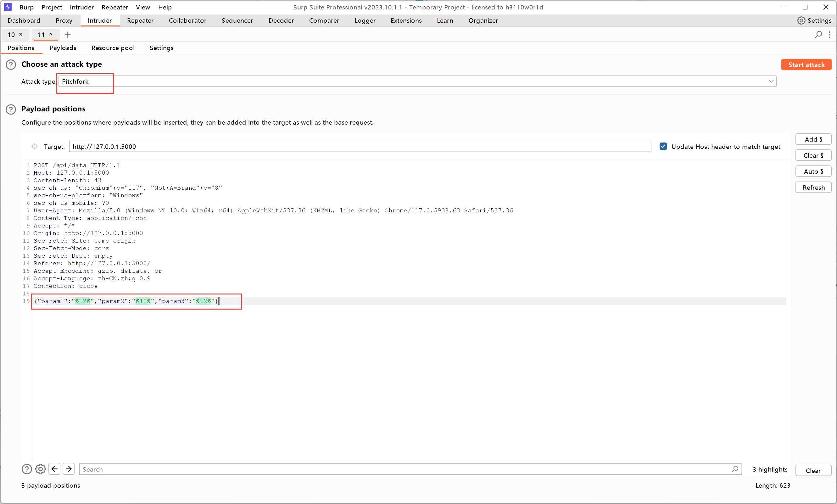Open the Resource pool sub-tab

[113, 48]
